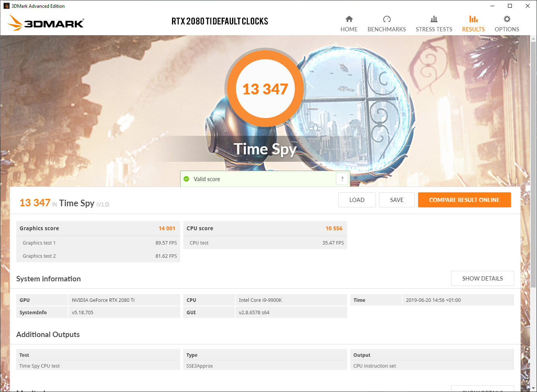Click the Results chart icon
537x392 pixels.
[x=473, y=19]
